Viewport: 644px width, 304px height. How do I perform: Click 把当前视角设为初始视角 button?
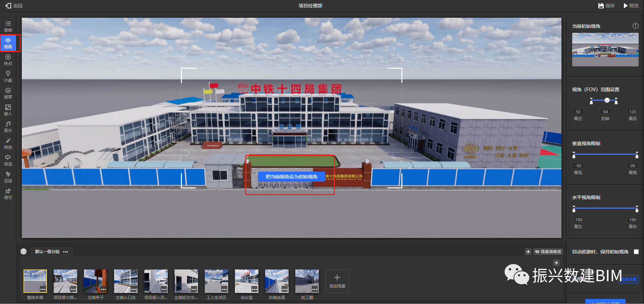tap(291, 177)
